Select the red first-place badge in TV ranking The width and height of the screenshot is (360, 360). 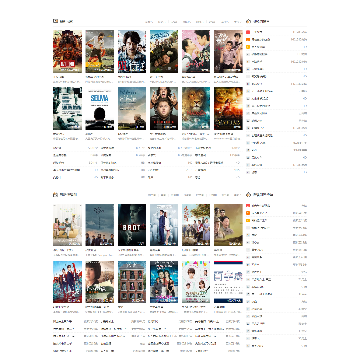tap(248, 205)
